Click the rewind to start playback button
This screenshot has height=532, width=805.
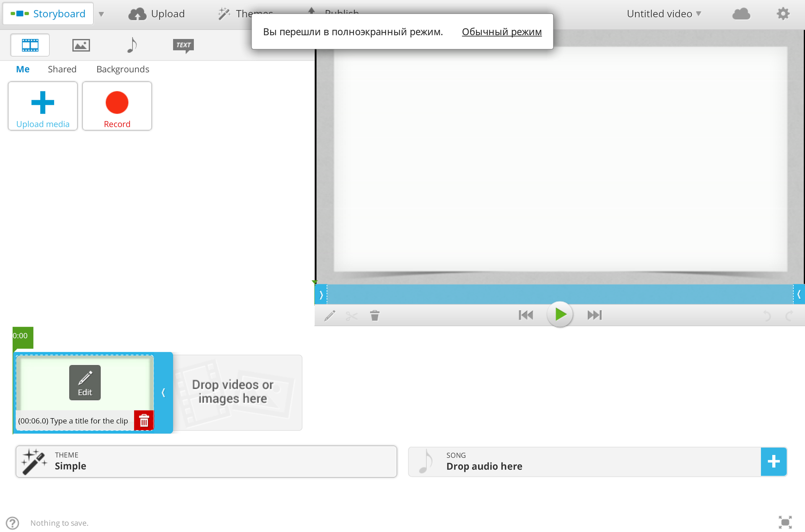[x=525, y=315]
